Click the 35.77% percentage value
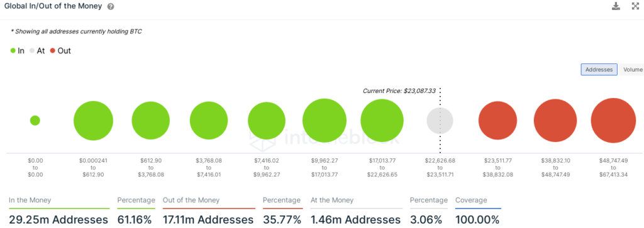This screenshot has height=228, width=644. 282,219
